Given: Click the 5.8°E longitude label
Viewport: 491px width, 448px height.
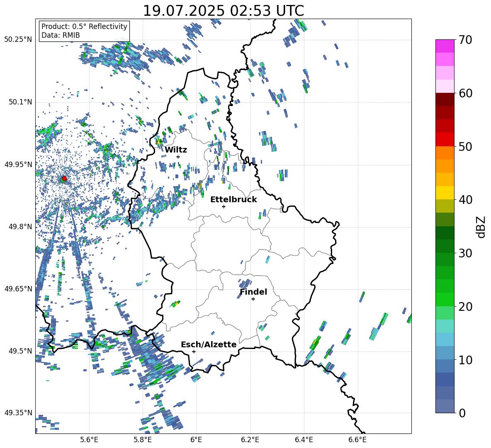Looking at the screenshot, I should click(x=143, y=440).
